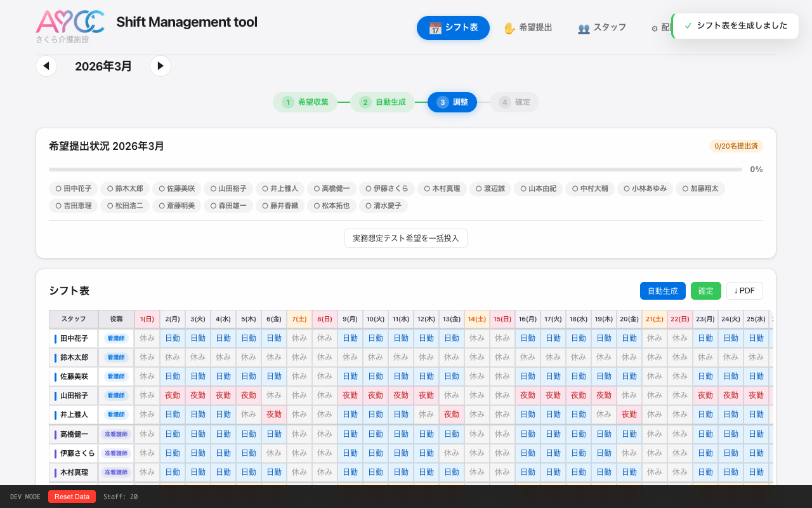Toggle 清水愛子 submission status chip

coord(383,206)
